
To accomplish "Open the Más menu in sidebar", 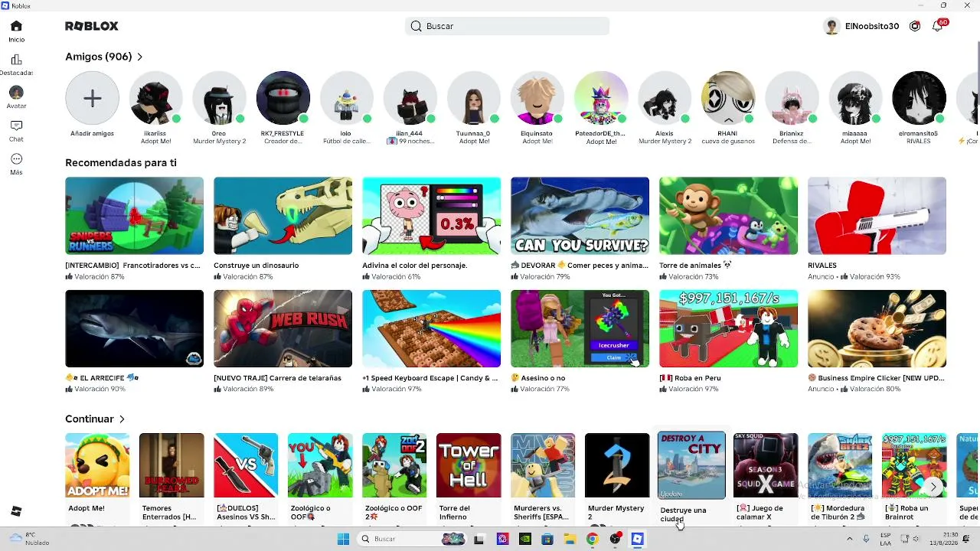I will coord(16,164).
